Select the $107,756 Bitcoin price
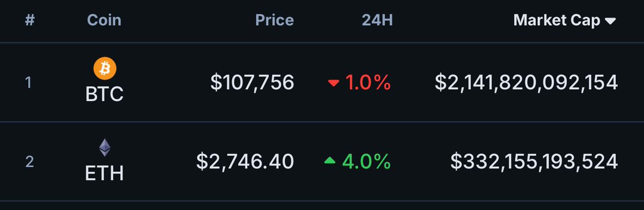644x210 pixels. point(252,82)
